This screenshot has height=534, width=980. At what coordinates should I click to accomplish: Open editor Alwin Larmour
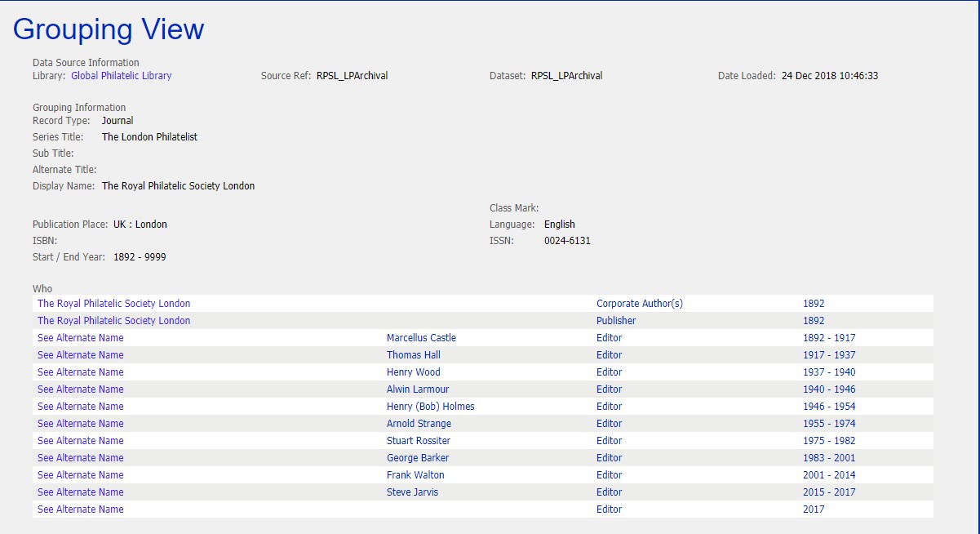[x=418, y=389]
